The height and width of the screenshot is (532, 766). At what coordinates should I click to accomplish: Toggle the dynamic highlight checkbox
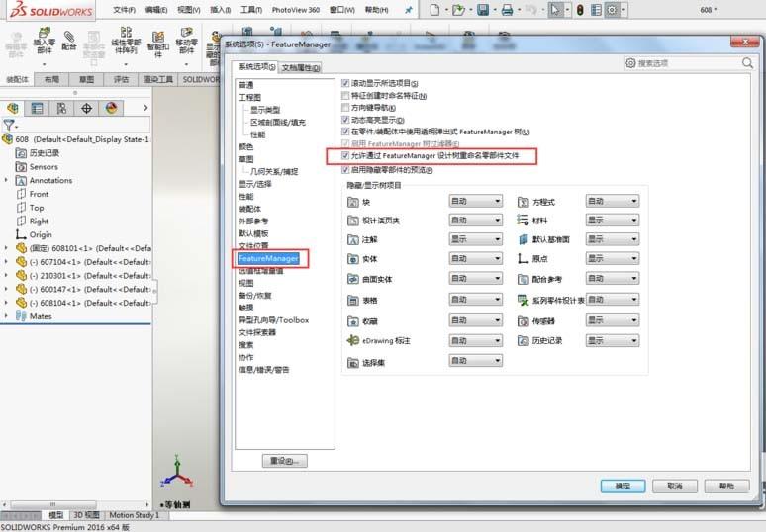tap(345, 120)
